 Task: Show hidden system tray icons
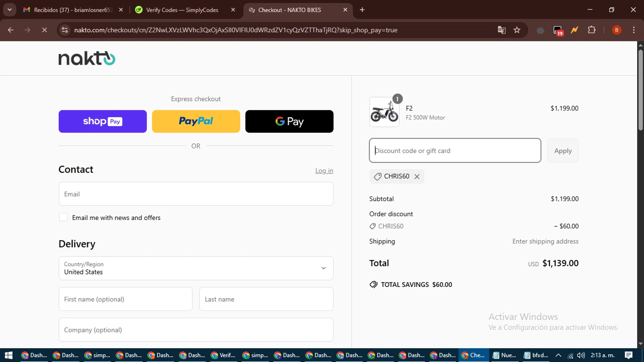click(x=558, y=355)
